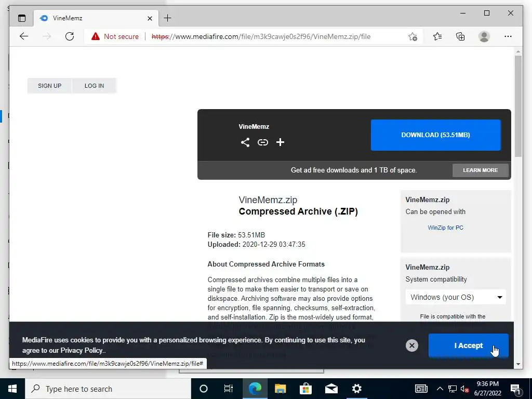This screenshot has width=532, height=399.
Task: Click the address bar URL
Action: click(x=261, y=36)
